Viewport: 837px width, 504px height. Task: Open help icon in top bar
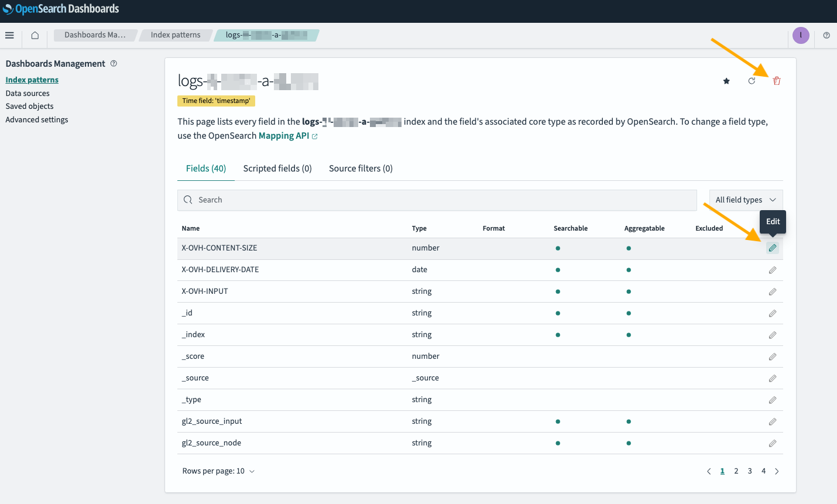[x=826, y=35]
